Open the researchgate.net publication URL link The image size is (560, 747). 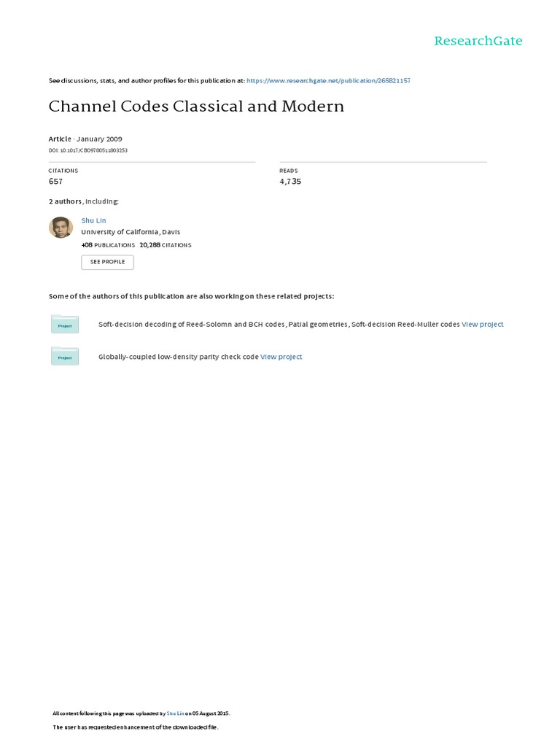328,80
